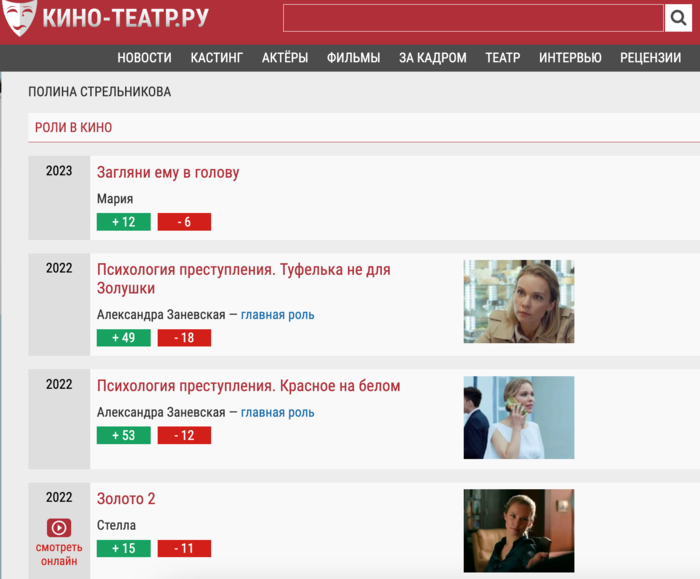The image size is (700, 579).
Task: Open the НОВОСТИ menu item
Action: (x=144, y=58)
